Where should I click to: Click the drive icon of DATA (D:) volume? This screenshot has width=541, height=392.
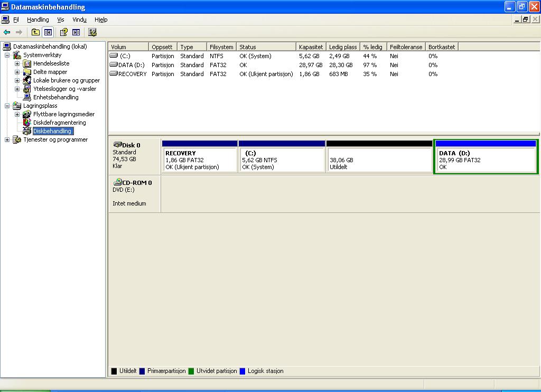114,64
